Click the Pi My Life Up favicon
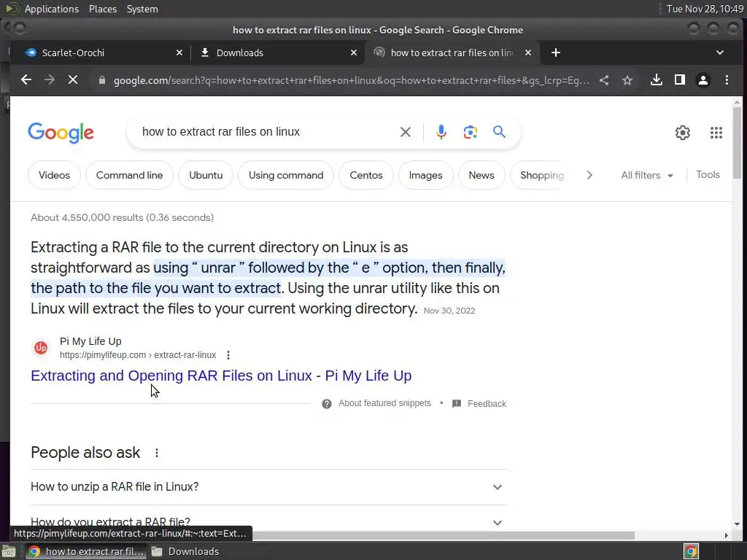Image resolution: width=747 pixels, height=560 pixels. (x=41, y=348)
